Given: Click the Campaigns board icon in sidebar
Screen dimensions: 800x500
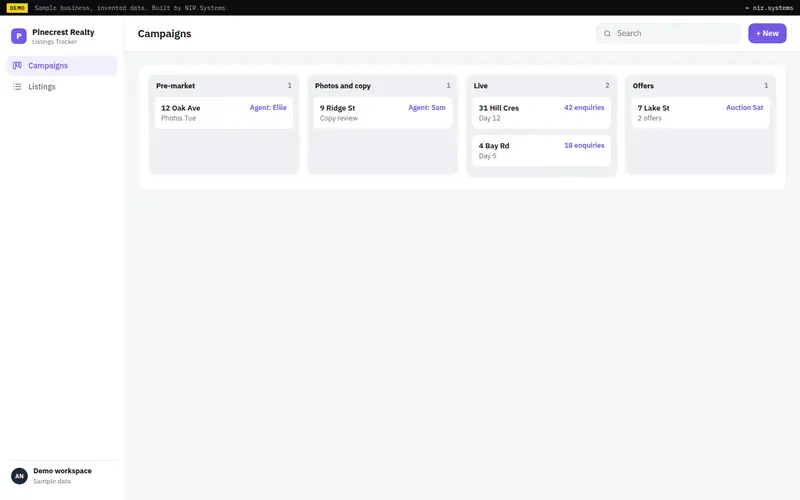Looking at the screenshot, I should tap(17, 65).
